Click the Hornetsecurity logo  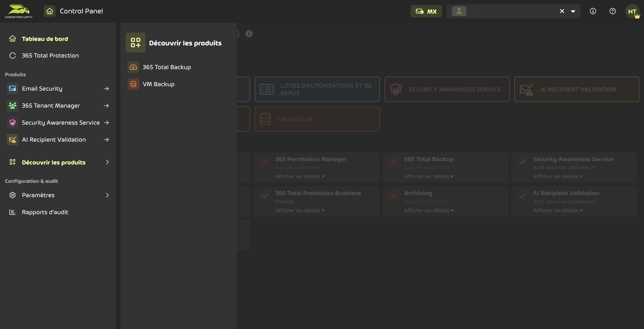point(19,11)
